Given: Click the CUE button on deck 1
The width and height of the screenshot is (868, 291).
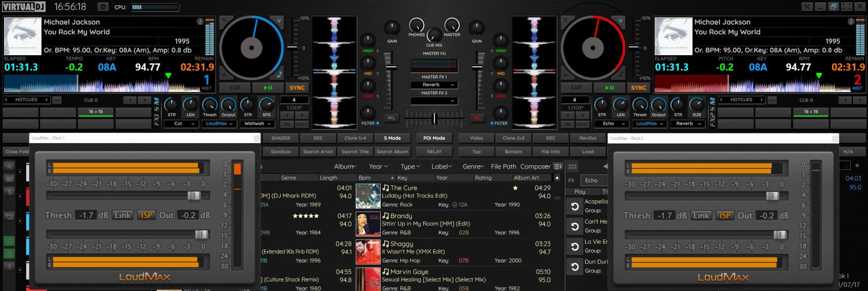Looking at the screenshot, I should pos(235,88).
